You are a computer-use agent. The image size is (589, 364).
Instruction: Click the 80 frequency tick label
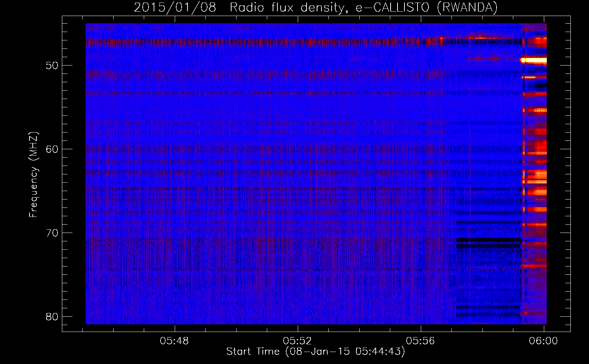(x=52, y=317)
